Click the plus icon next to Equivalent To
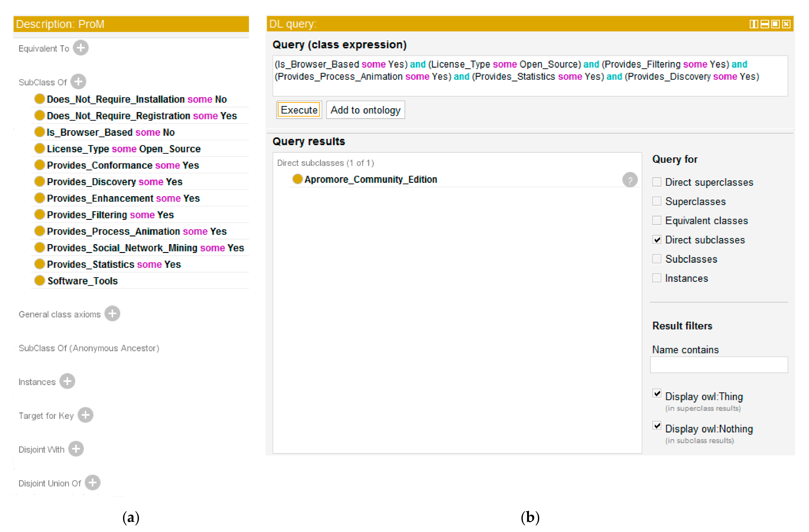 (x=81, y=48)
